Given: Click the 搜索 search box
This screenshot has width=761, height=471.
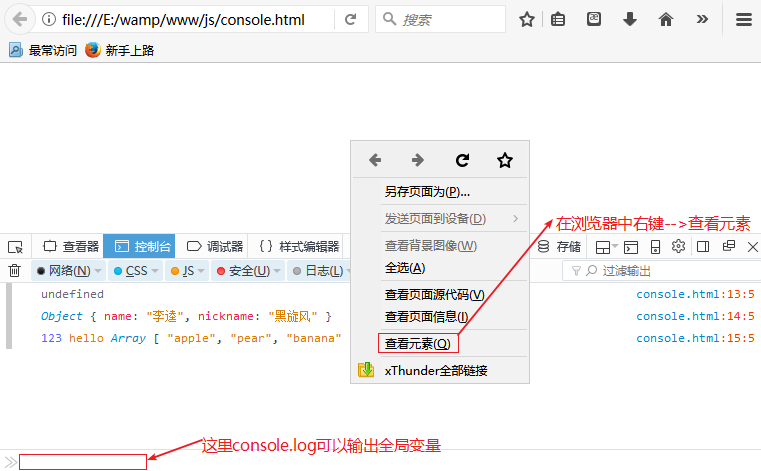Looking at the screenshot, I should [440, 19].
